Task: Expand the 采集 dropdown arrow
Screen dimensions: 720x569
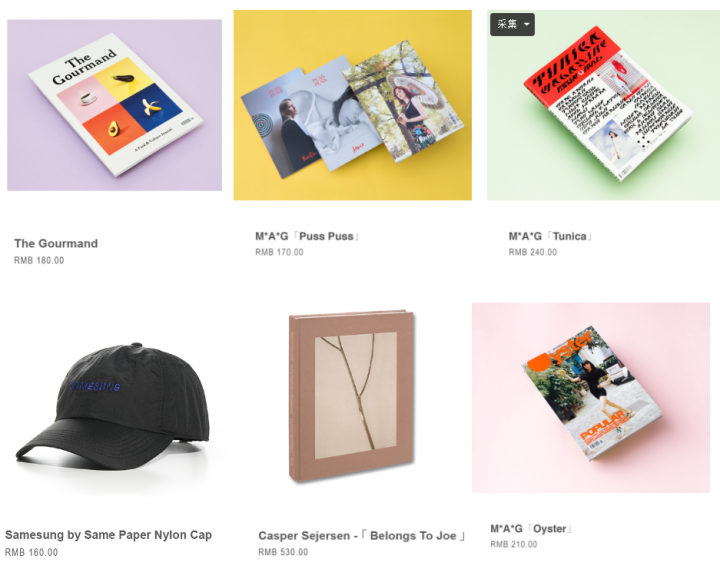Action: click(x=527, y=24)
